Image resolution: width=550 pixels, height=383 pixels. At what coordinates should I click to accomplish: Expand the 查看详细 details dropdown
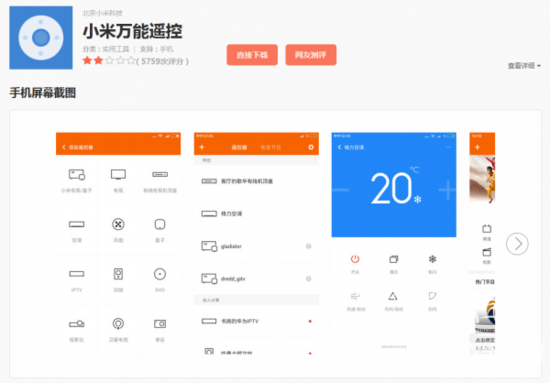[x=524, y=66]
